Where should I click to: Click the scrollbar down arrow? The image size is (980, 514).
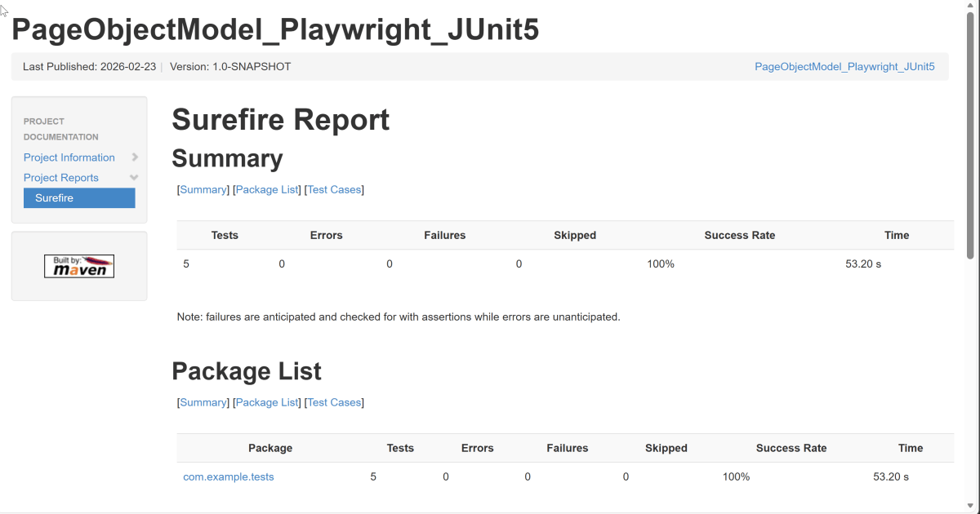(x=971, y=507)
